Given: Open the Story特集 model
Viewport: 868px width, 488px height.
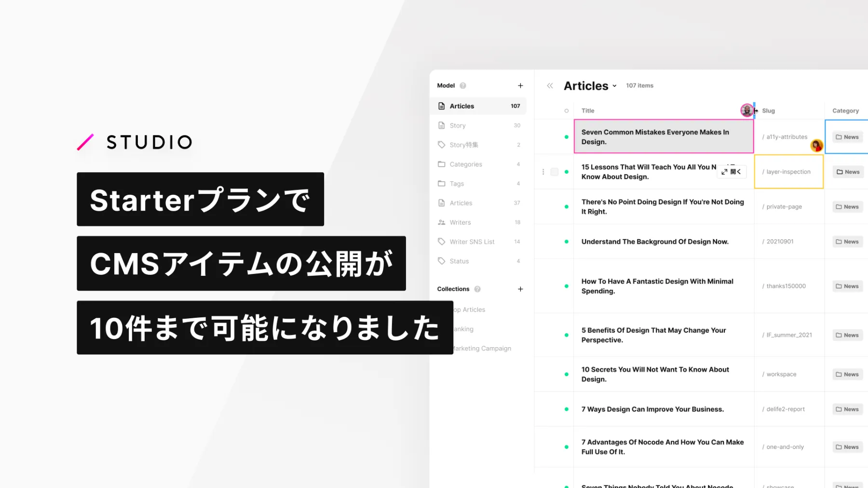Looking at the screenshot, I should [478, 145].
